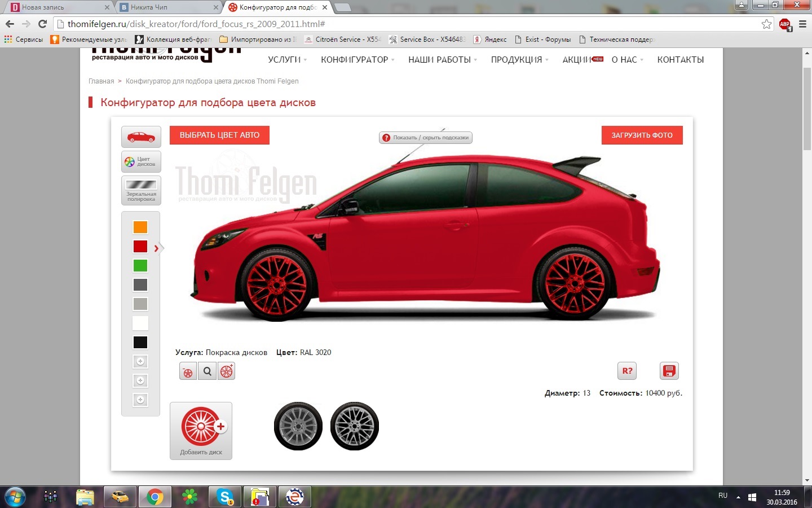The image size is (812, 508).
Task: Reload the page with the refresh icon
Action: (42, 24)
